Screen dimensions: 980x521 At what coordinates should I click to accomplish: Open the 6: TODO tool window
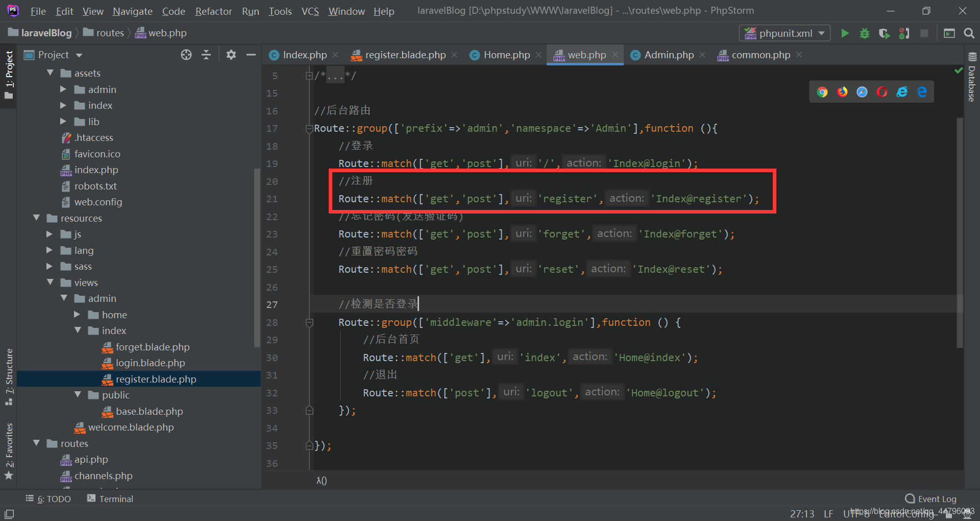pos(48,499)
